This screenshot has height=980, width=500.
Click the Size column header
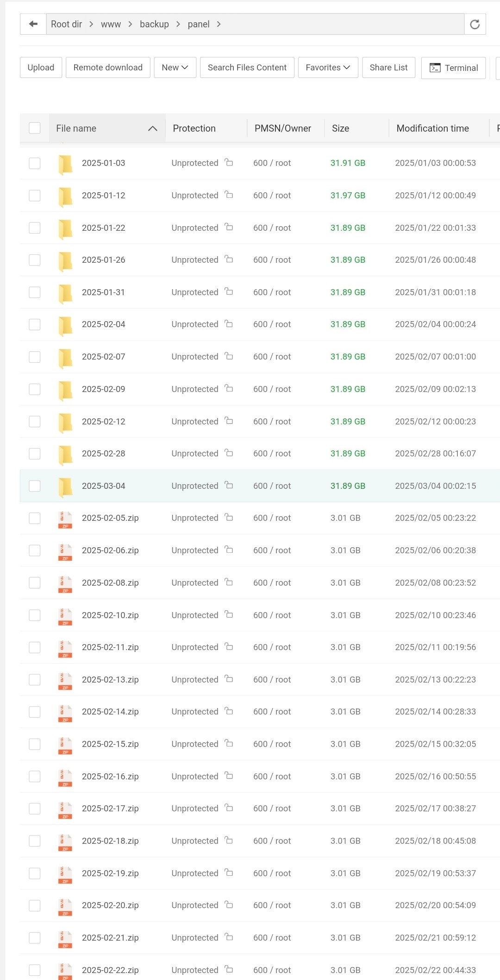point(341,128)
